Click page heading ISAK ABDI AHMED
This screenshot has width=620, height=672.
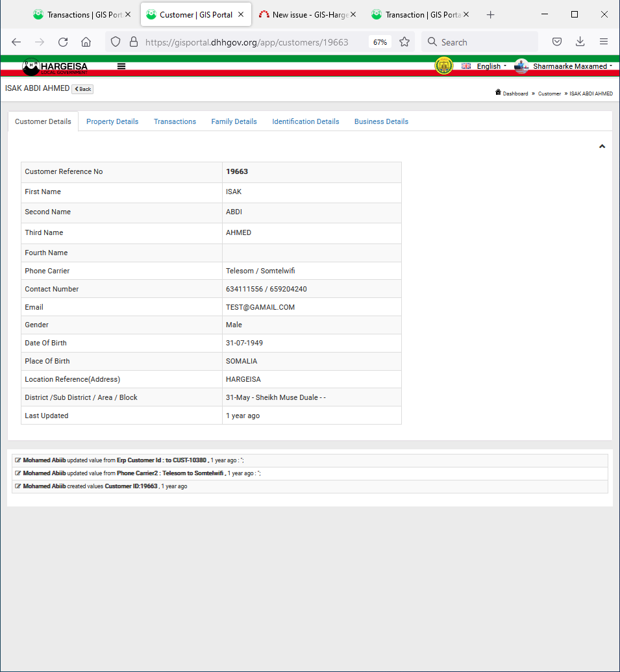point(37,88)
